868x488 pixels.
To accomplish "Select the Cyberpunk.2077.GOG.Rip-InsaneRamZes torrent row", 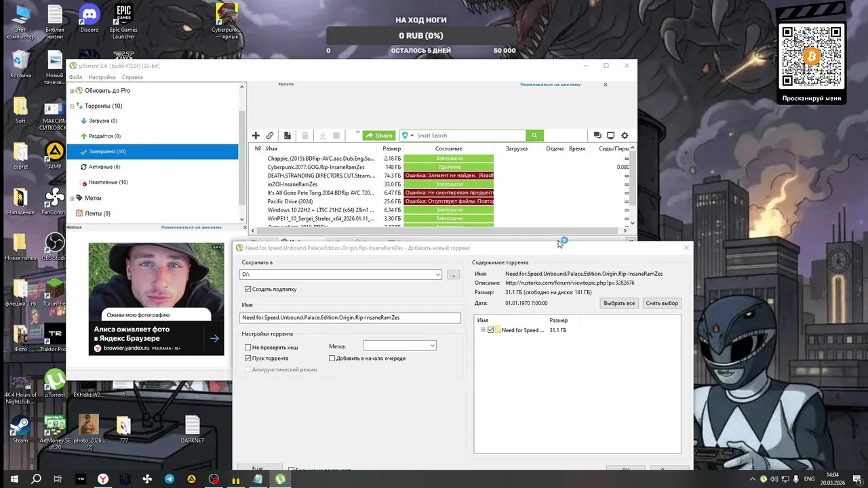I will pos(441,167).
